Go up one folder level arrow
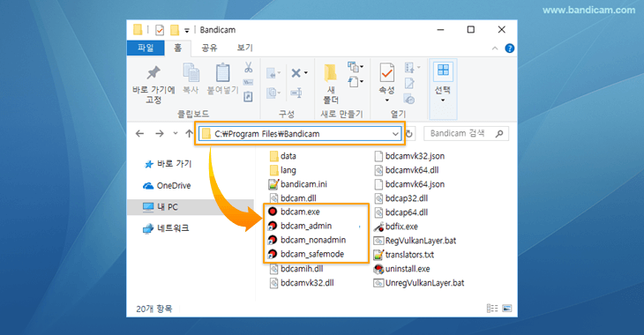 tap(189, 133)
